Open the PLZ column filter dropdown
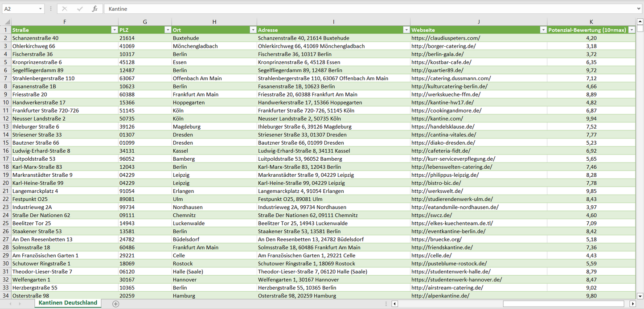This screenshot has width=644, height=309. click(x=168, y=30)
